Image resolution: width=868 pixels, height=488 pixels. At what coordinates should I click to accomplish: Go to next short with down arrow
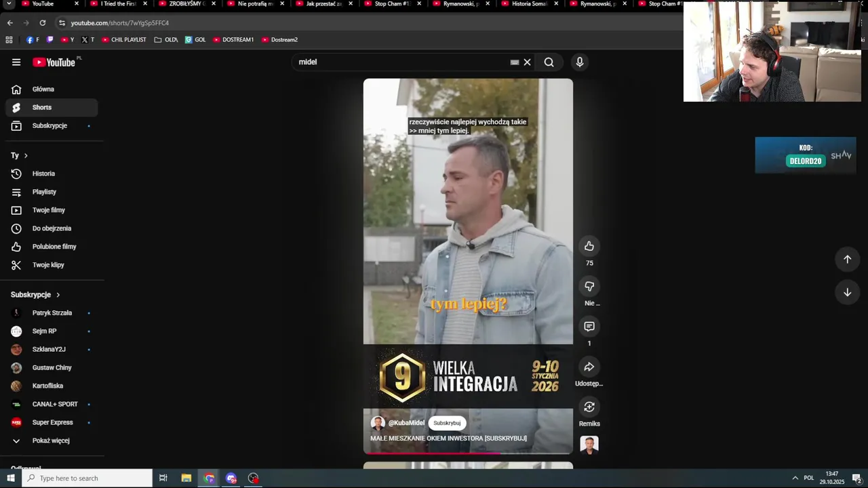847,292
